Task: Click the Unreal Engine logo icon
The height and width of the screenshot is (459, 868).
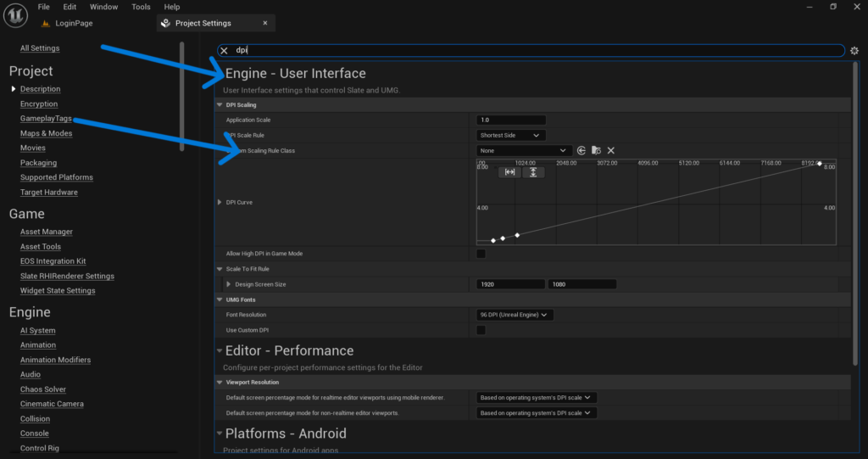Action: click(x=15, y=15)
